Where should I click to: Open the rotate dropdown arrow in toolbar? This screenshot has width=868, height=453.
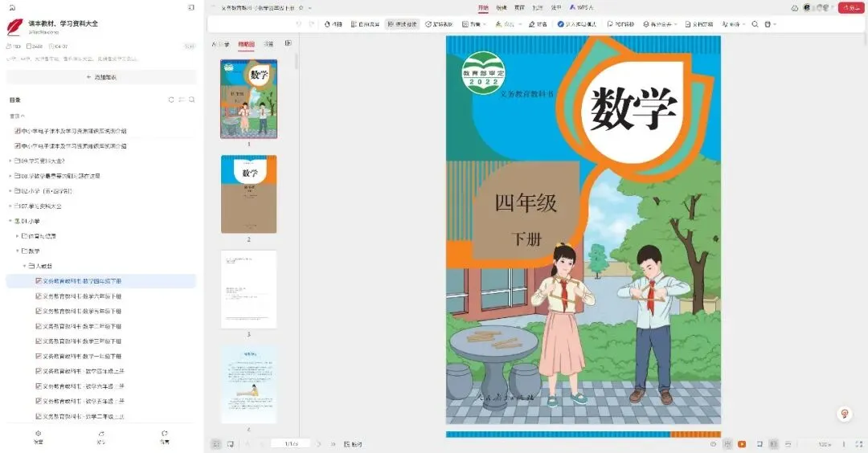pyautogui.click(x=485, y=24)
